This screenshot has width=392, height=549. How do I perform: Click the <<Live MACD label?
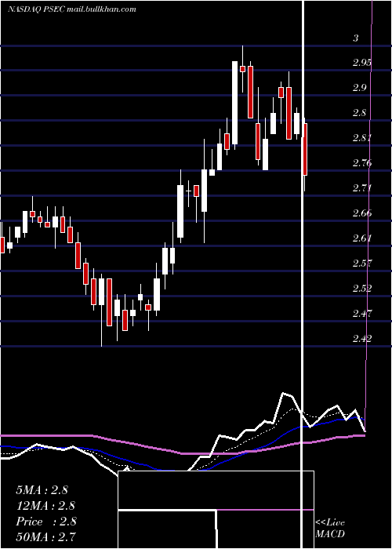coord(330,528)
